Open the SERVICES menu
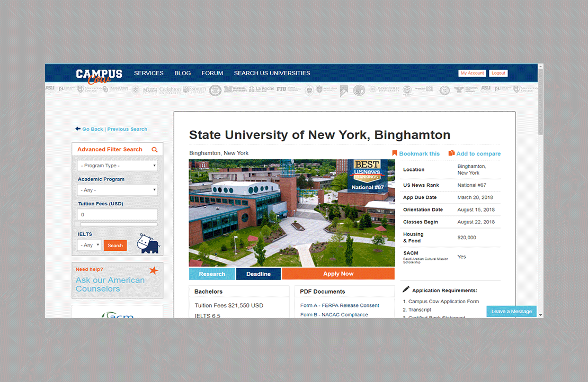The width and height of the screenshot is (588, 382). tap(148, 73)
